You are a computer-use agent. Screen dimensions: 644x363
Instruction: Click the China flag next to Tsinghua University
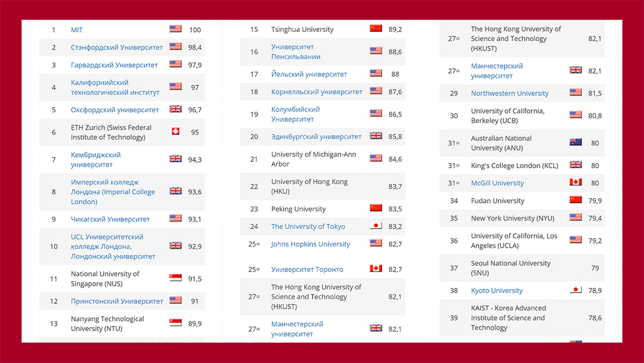coord(376,29)
